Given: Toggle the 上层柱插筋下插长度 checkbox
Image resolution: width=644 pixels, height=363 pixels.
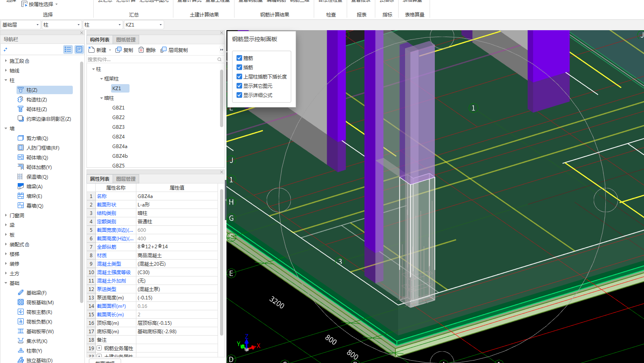Looking at the screenshot, I should click(239, 76).
